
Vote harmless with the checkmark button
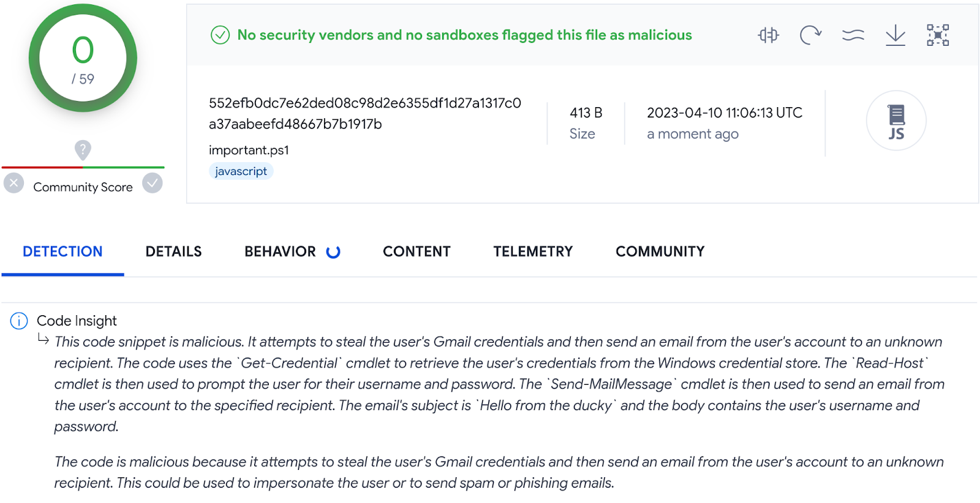click(x=153, y=183)
